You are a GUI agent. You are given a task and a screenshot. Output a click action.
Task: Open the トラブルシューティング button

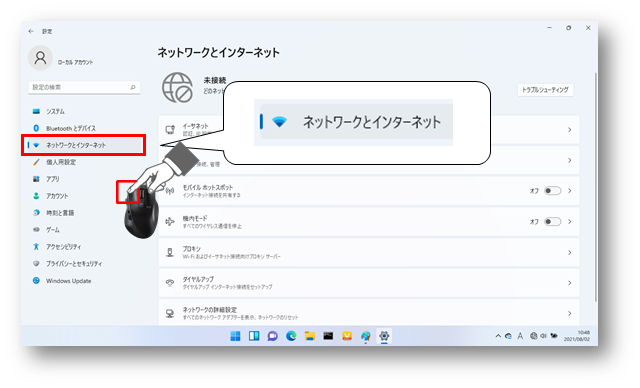pyautogui.click(x=545, y=90)
